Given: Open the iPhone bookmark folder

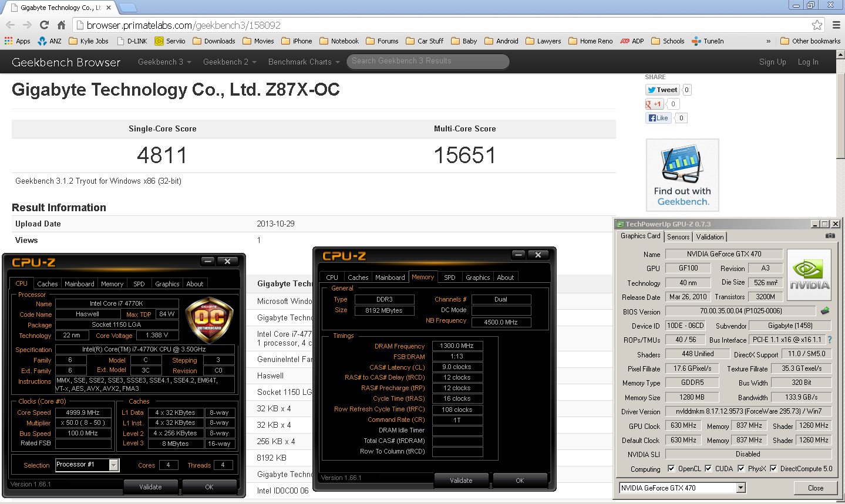Looking at the screenshot, I should point(297,41).
